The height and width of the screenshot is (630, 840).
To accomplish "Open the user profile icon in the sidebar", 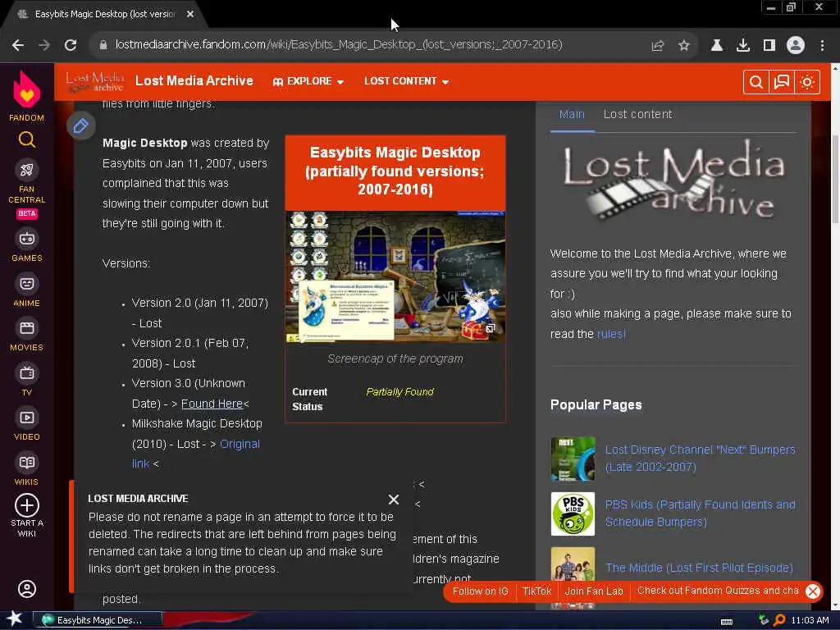I will point(27,589).
